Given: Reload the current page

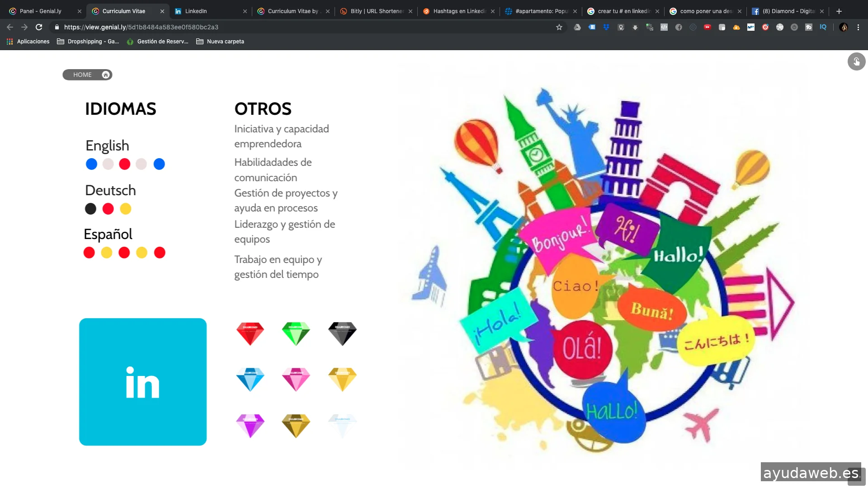Looking at the screenshot, I should click(39, 27).
